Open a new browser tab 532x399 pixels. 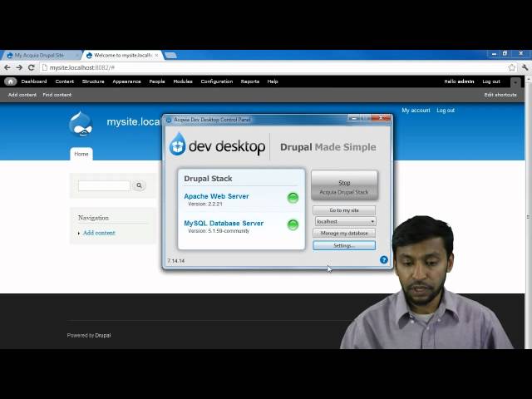click(170, 56)
